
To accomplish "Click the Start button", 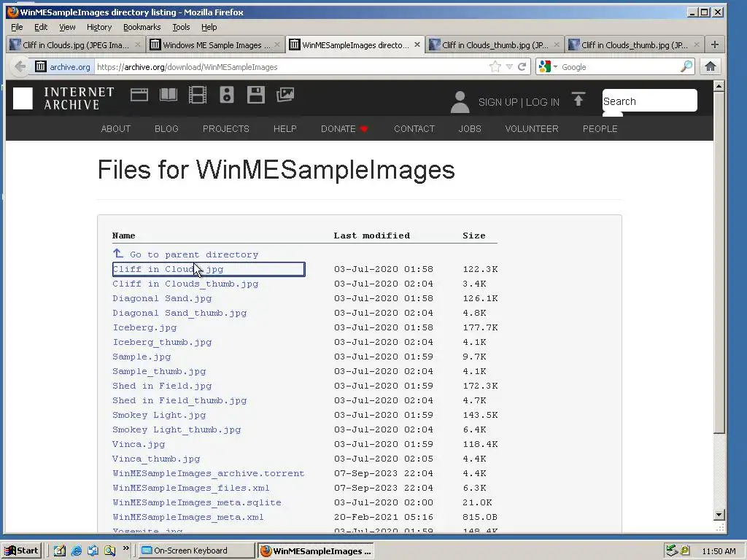I will 21,551.
